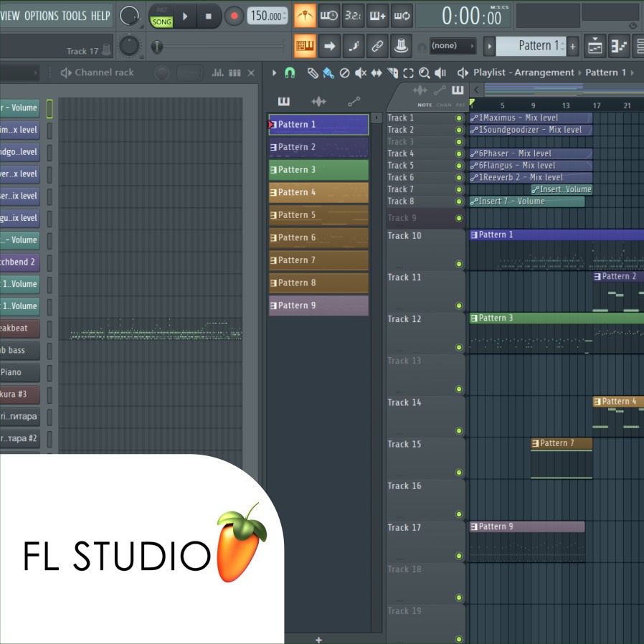Toggle step editing mode icon
644x644 pixels.
353,46
